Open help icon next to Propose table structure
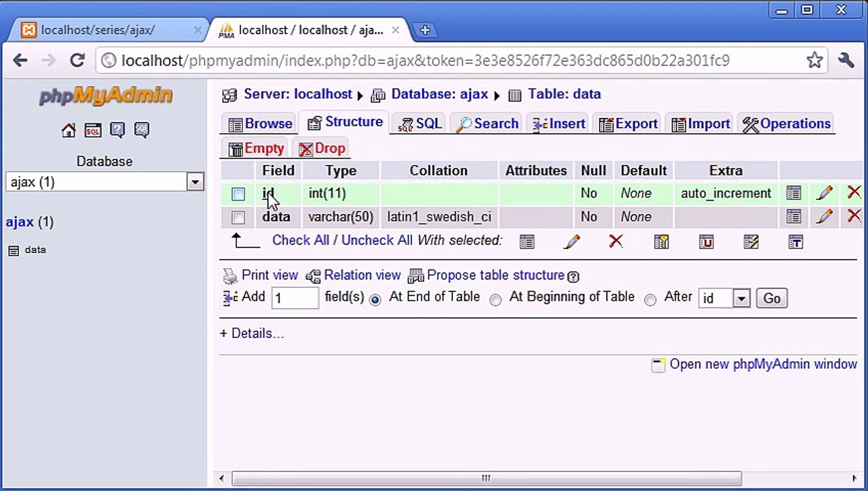Screen dimensions: 868x491 573,276
